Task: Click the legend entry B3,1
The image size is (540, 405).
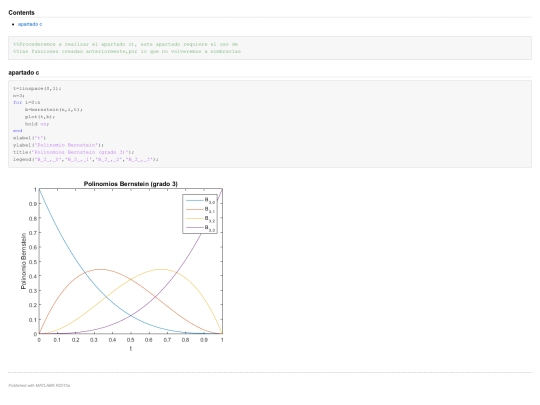Action: pos(200,209)
